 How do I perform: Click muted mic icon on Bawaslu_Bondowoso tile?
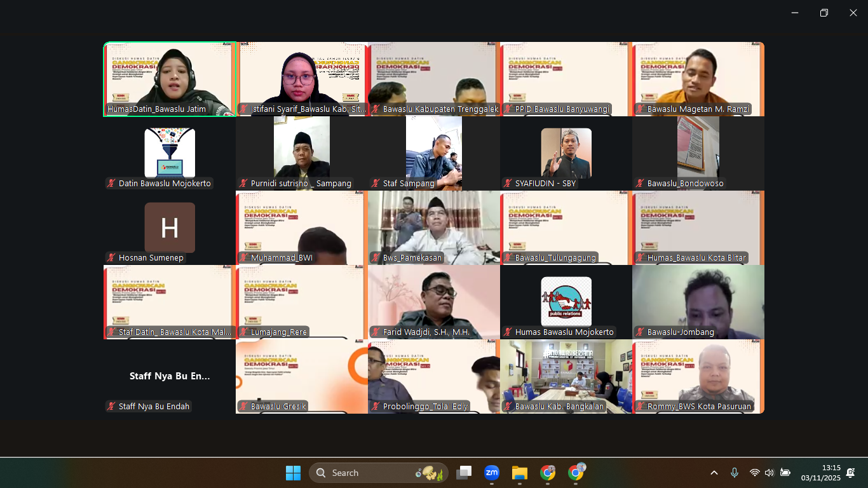[640, 184]
